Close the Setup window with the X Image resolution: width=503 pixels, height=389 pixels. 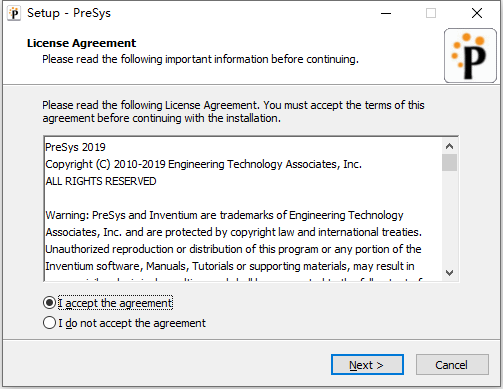(x=477, y=13)
